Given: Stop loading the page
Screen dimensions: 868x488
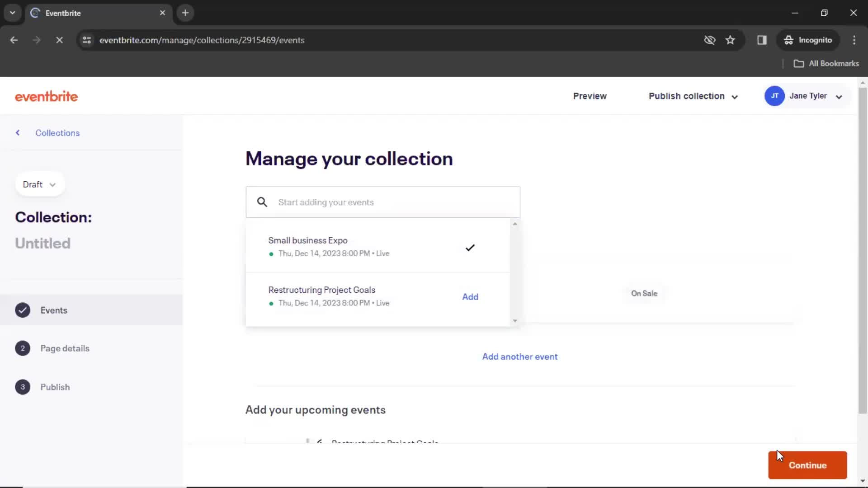Looking at the screenshot, I should pyautogui.click(x=59, y=40).
